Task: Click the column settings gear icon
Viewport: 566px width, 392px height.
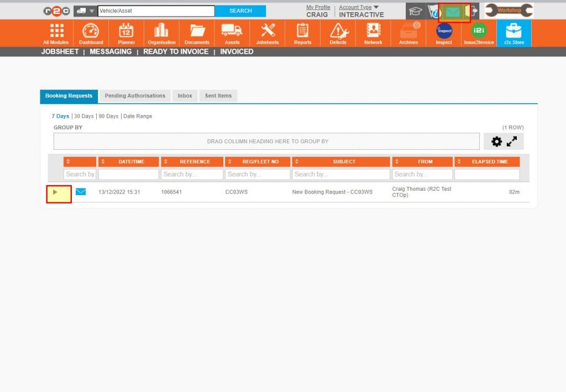Action: (496, 142)
